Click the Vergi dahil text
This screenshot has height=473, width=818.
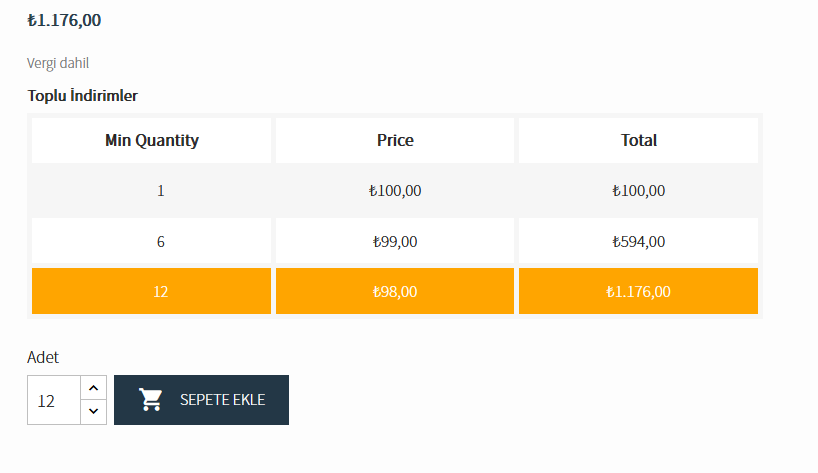coord(58,63)
